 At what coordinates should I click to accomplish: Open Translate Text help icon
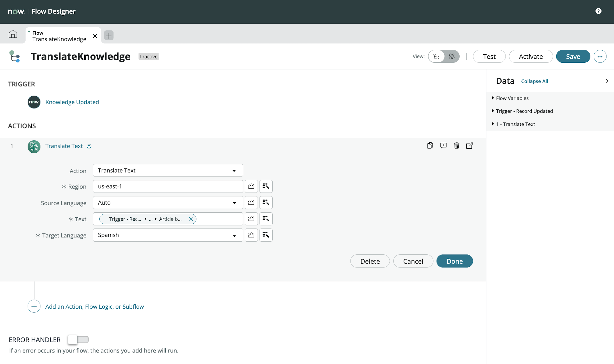coord(89,146)
